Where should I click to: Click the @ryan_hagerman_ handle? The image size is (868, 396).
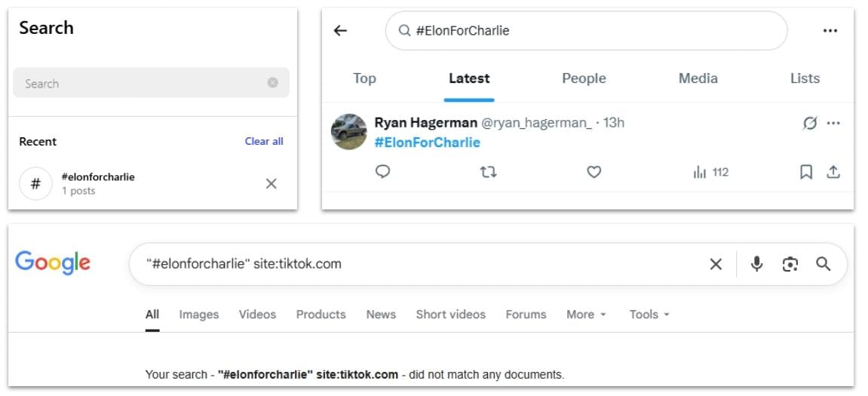pos(536,122)
